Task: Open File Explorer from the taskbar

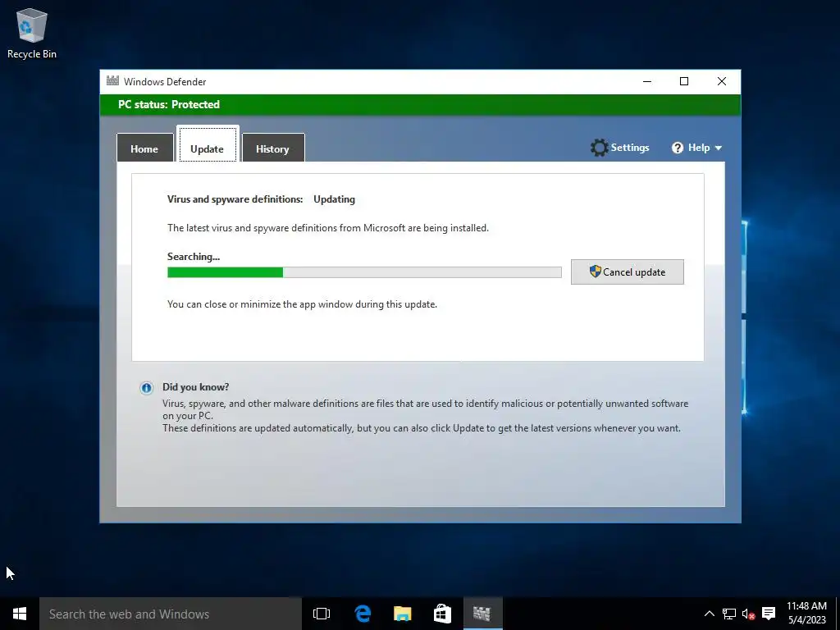Action: 402,614
